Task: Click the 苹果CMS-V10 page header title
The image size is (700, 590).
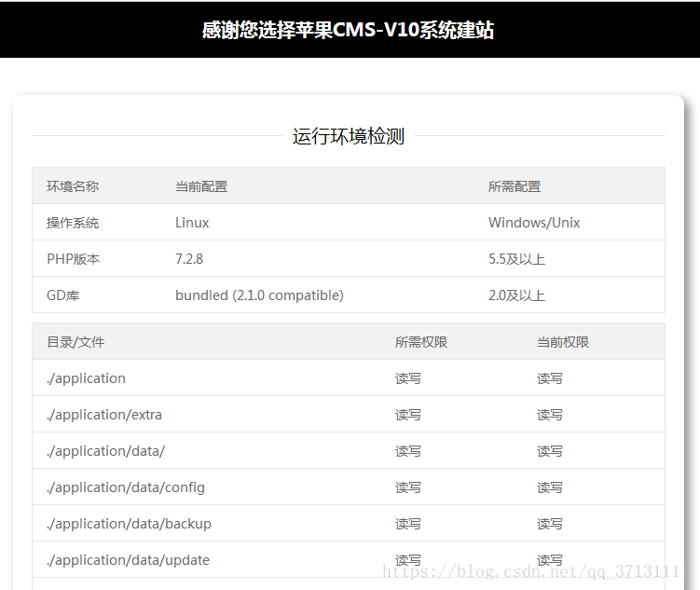Action: (348, 30)
